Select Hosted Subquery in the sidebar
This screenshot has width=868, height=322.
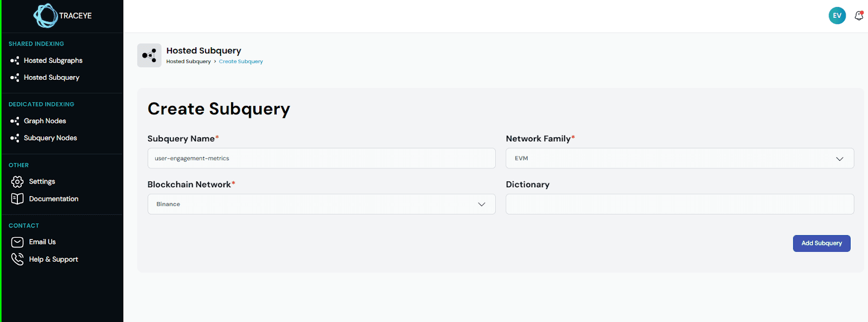(x=51, y=78)
